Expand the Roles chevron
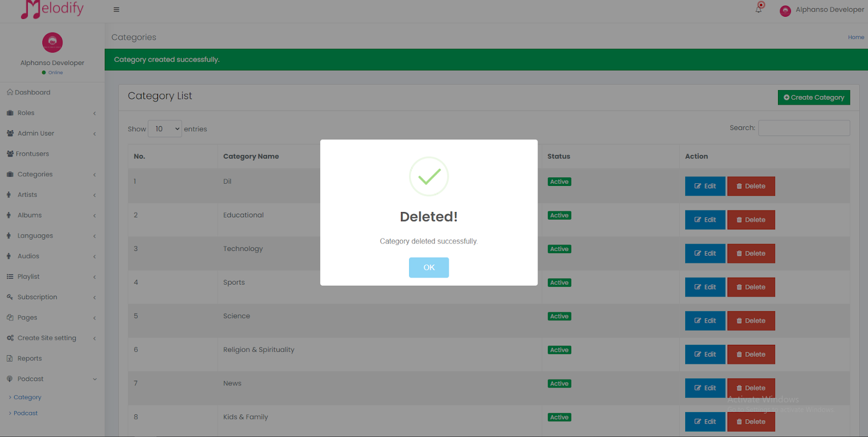Screen dimensions: 868x437 tap(94, 113)
